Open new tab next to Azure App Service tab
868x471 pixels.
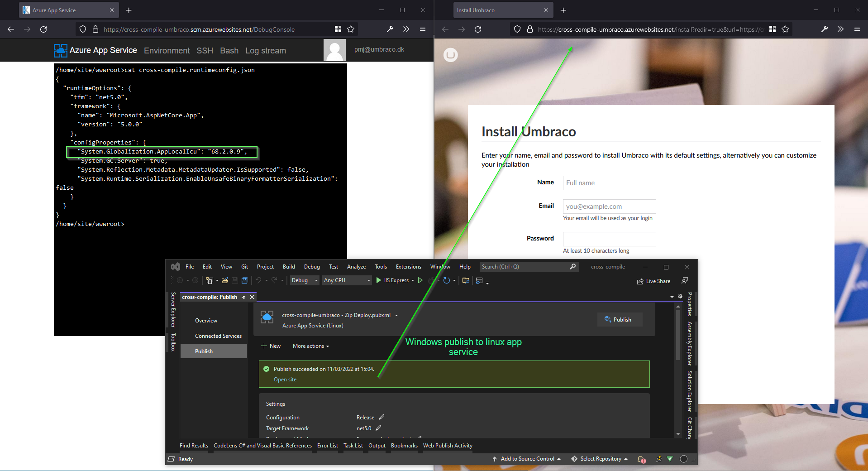129,10
